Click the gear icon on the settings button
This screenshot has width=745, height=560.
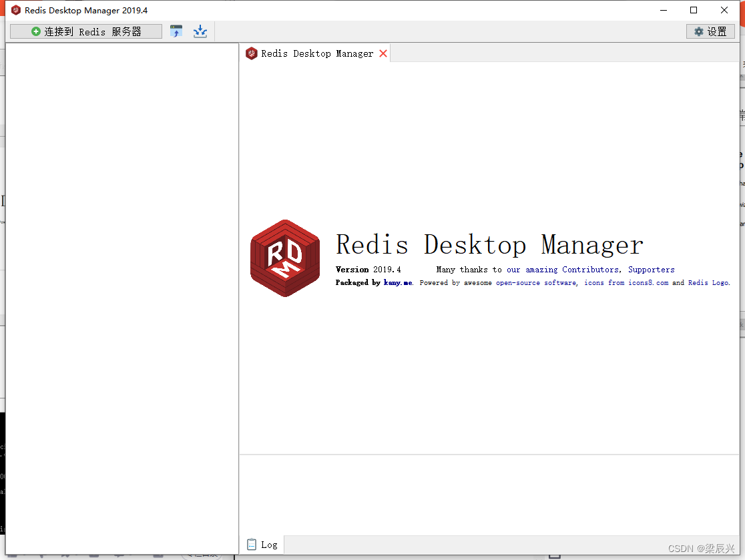coord(698,31)
